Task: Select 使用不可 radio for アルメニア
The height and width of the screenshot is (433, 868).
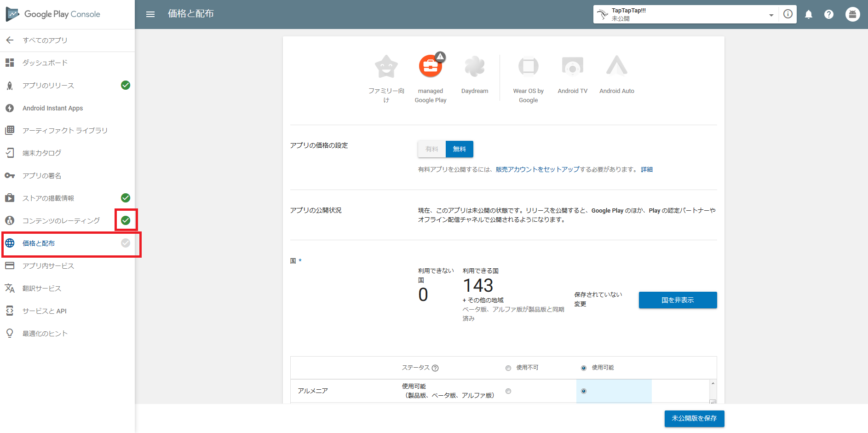Action: point(508,391)
